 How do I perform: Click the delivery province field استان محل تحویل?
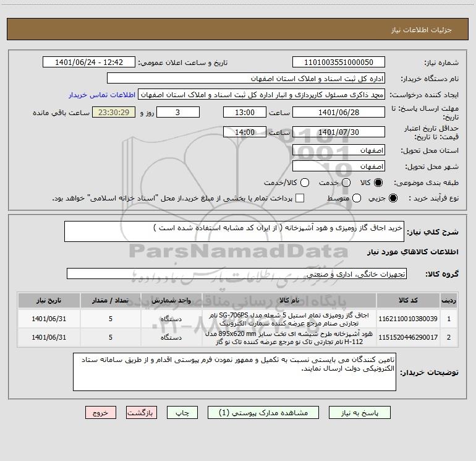(339, 150)
